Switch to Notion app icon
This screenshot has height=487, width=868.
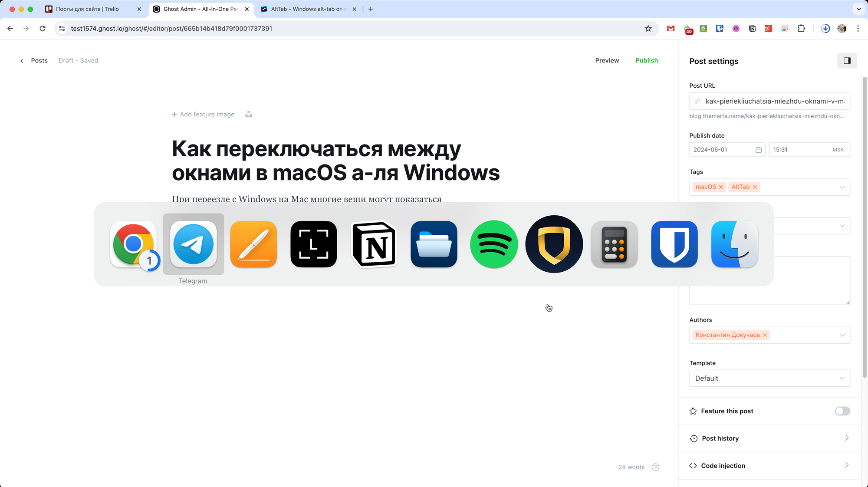point(374,244)
